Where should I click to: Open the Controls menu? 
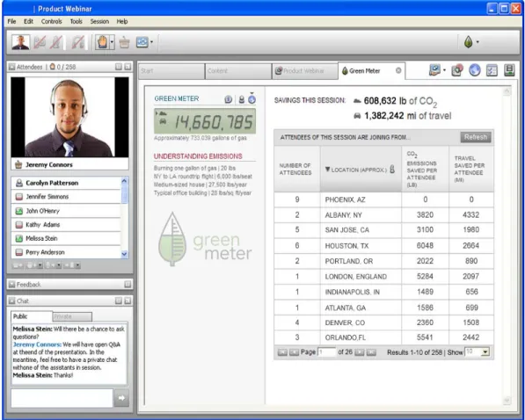coord(52,21)
